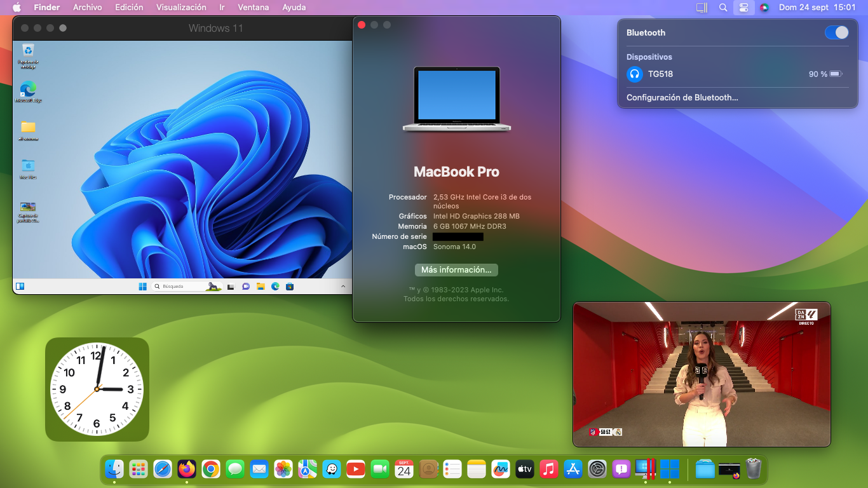The height and width of the screenshot is (488, 868).
Task: Open the Apple menu
Action: pyautogui.click(x=17, y=8)
